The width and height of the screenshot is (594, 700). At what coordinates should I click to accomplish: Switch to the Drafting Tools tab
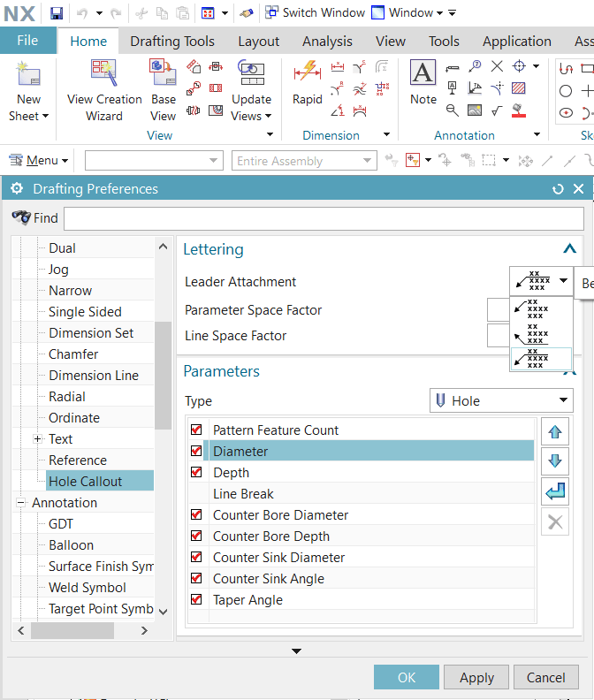[x=172, y=41]
